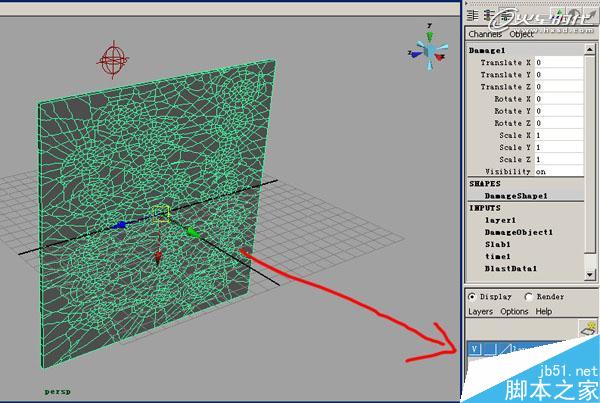
Task: Select the 'Rotate Z' channel label
Action: tap(512, 123)
